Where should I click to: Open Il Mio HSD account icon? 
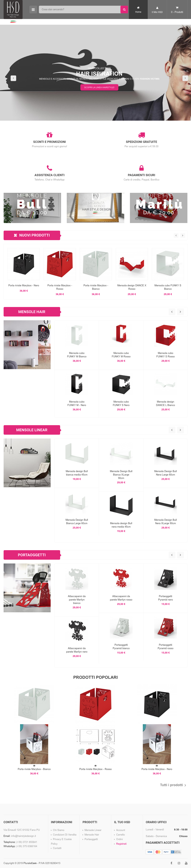click(157, 9)
